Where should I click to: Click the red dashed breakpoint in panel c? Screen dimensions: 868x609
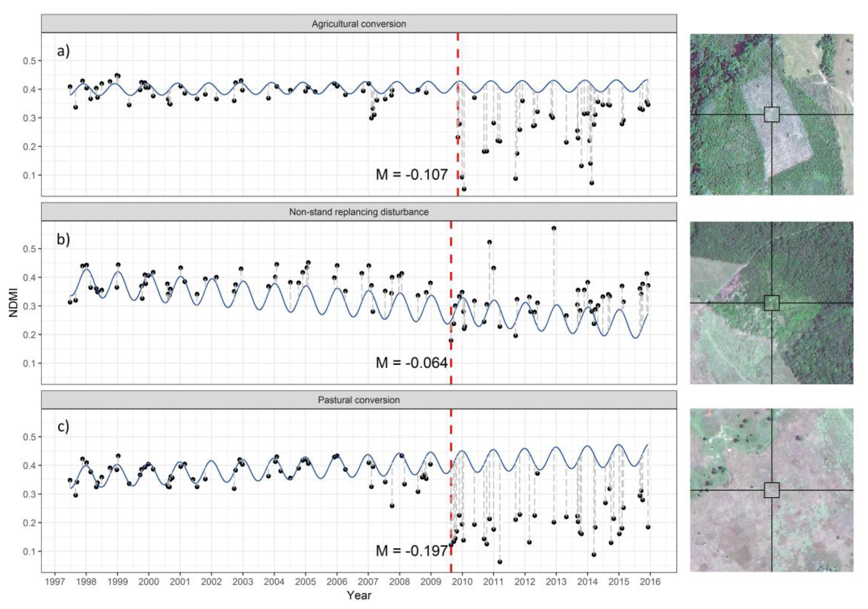(451, 491)
